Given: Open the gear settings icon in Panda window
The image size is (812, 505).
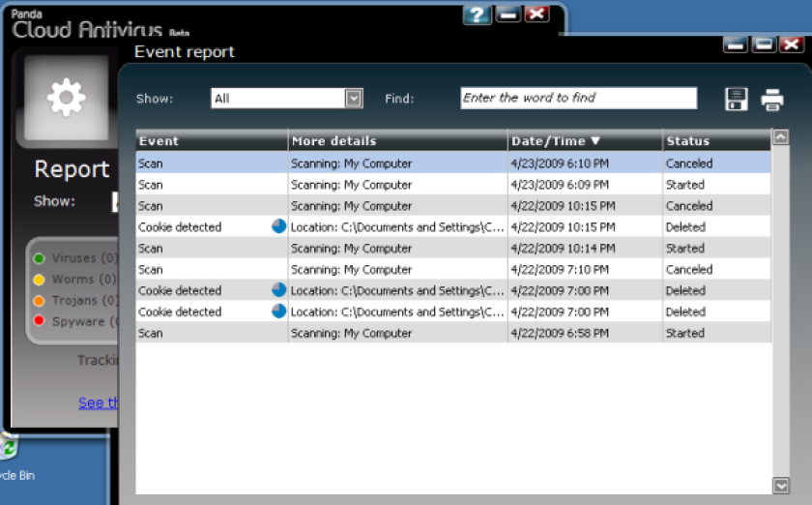Looking at the screenshot, I should click(x=67, y=97).
